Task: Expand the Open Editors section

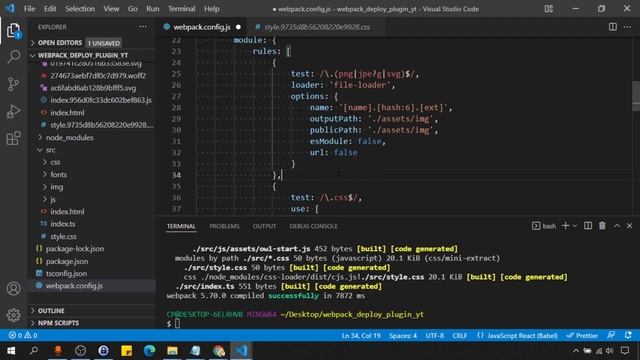Action: tap(60, 43)
